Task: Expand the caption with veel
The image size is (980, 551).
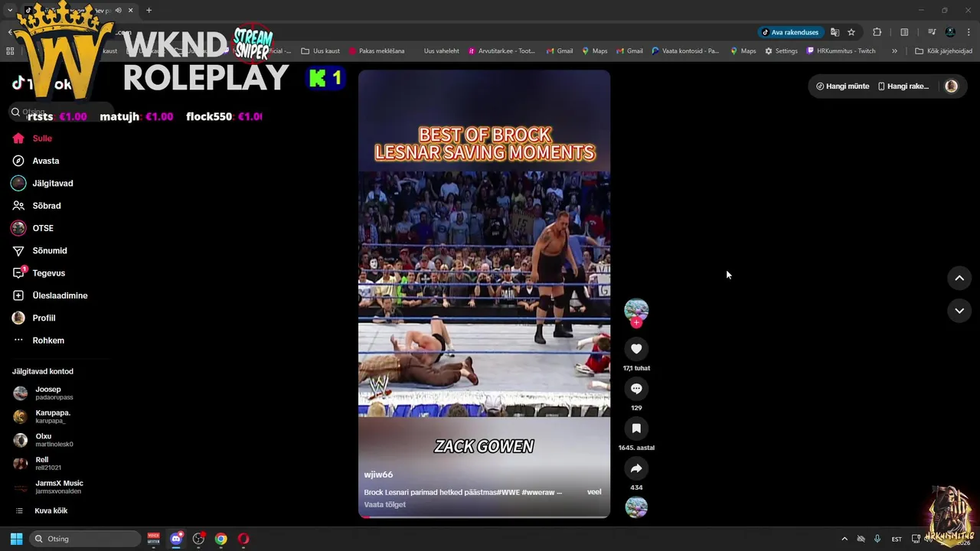Action: coord(594,492)
